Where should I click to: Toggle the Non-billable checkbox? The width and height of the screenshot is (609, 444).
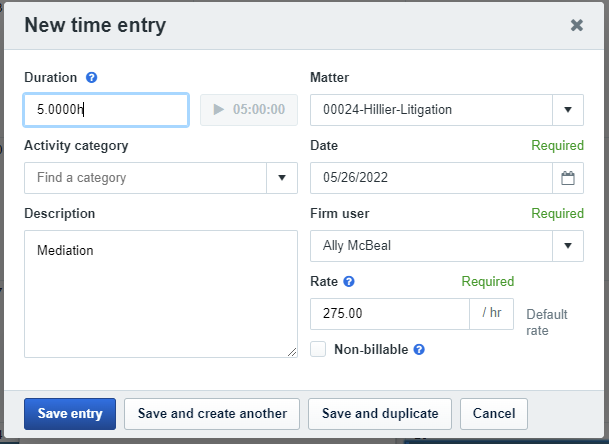click(x=318, y=349)
